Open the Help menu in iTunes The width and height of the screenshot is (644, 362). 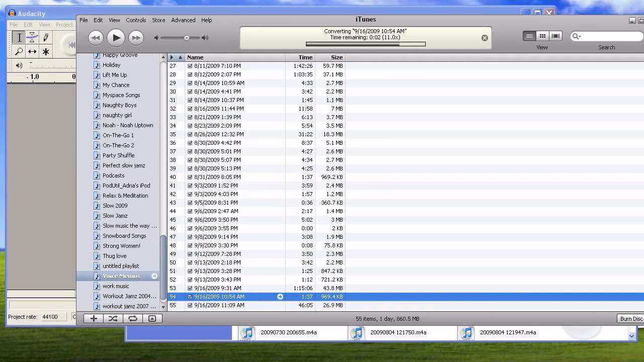[x=206, y=20]
